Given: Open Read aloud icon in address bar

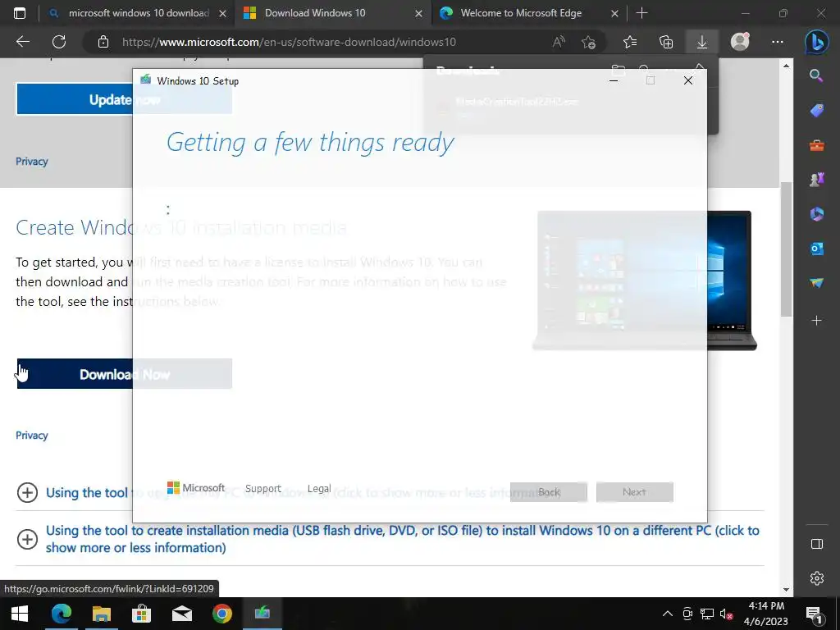Looking at the screenshot, I should (x=559, y=42).
